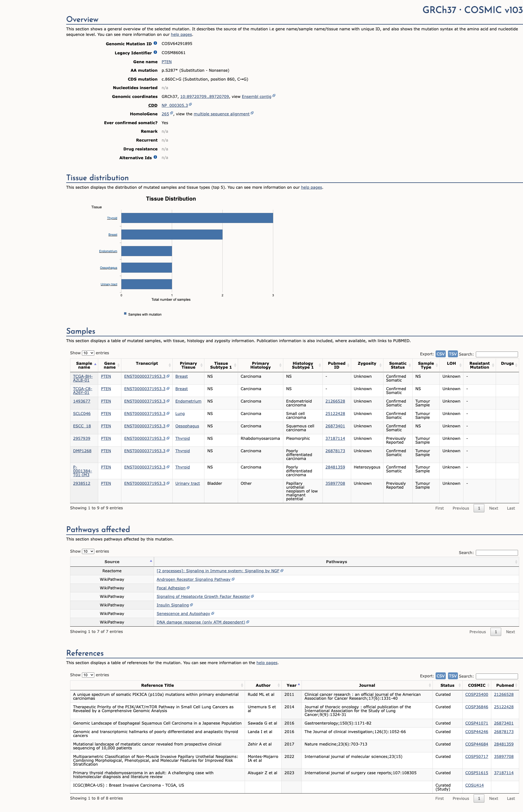Open help pages link in Tissue distribution section
Viewport: 523px width, 812px height.
pyautogui.click(x=311, y=187)
